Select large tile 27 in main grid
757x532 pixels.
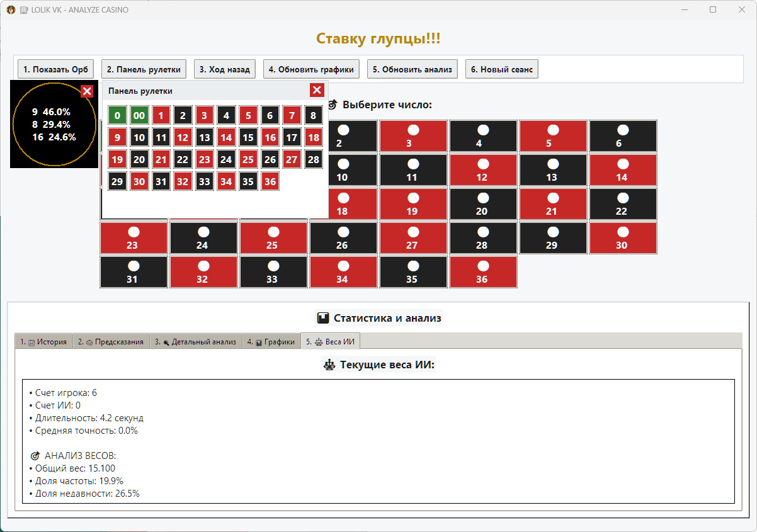413,238
